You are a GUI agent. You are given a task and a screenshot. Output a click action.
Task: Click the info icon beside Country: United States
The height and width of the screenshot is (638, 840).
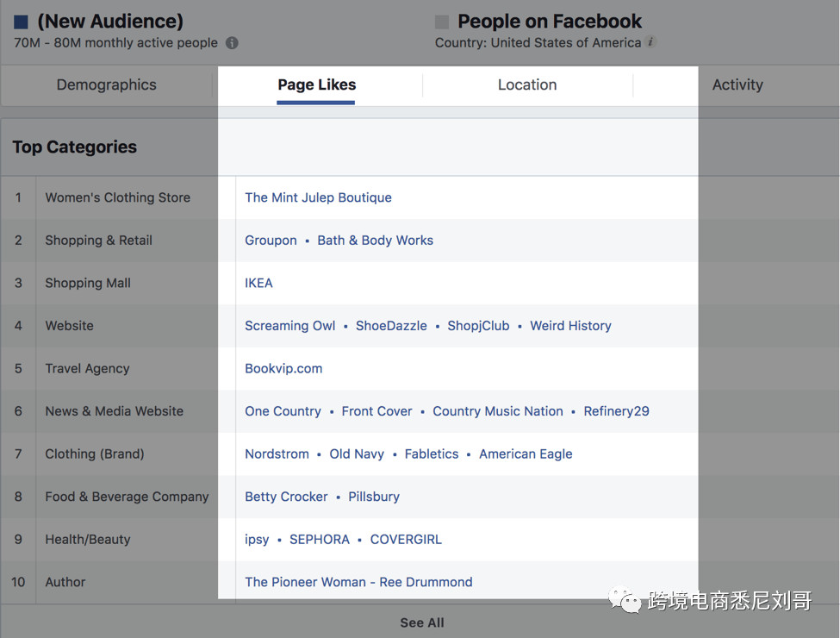pyautogui.click(x=651, y=41)
